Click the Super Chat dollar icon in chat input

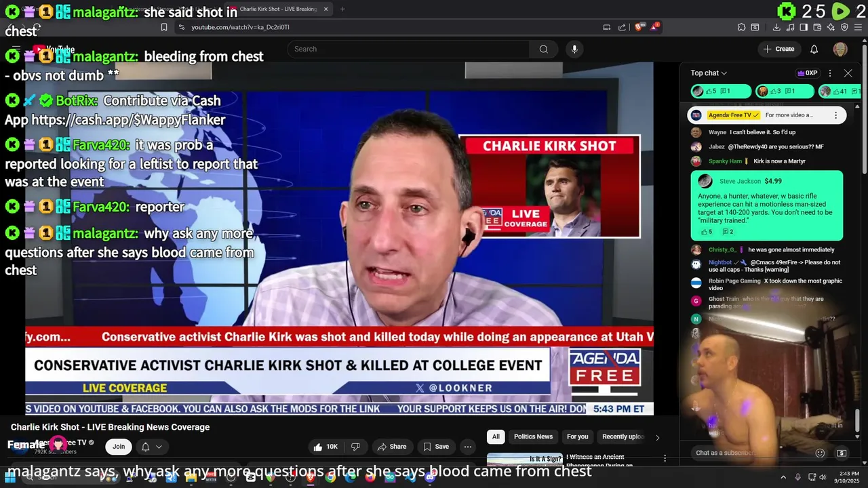click(x=842, y=453)
